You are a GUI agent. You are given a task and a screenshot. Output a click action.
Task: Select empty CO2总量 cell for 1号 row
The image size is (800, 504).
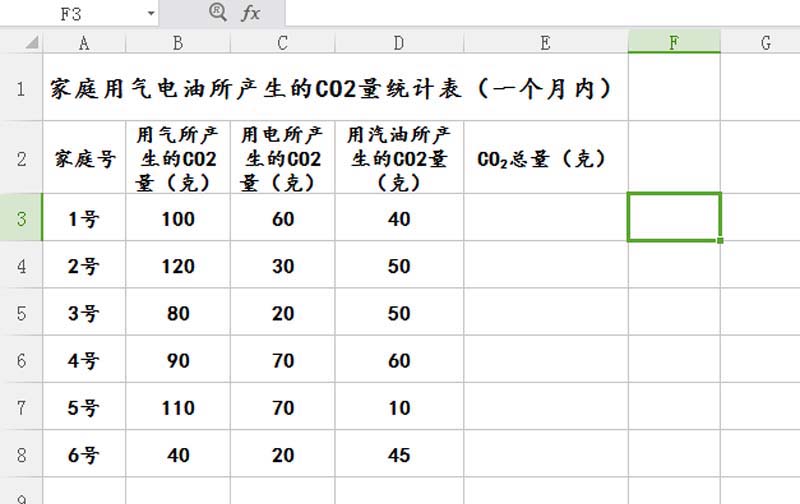[546, 218]
